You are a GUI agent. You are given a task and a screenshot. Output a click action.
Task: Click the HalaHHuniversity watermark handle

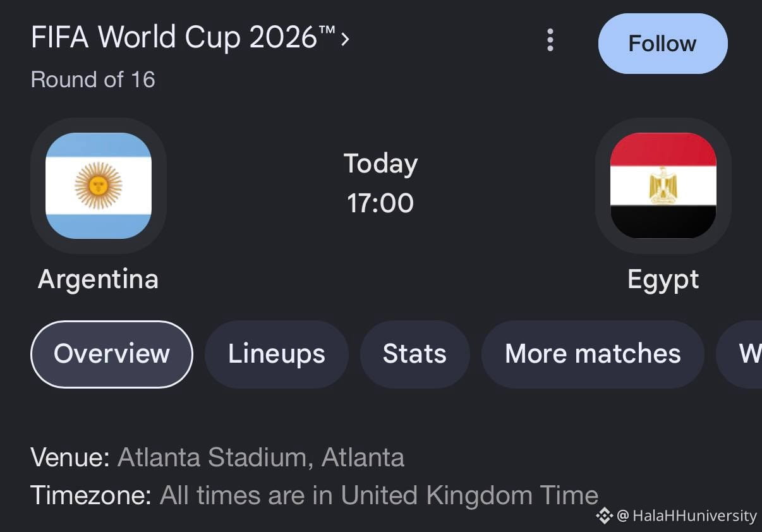coord(687,516)
